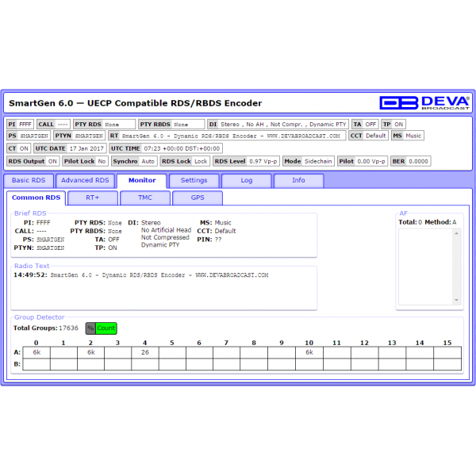
Task: Select Count mode in Group Detector
Action: coord(106,328)
